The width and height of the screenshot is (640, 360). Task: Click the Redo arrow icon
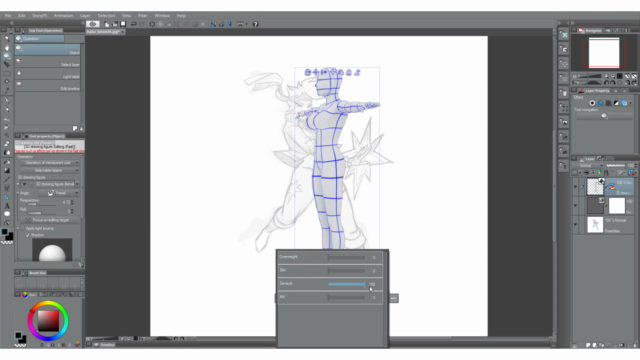coord(142,24)
